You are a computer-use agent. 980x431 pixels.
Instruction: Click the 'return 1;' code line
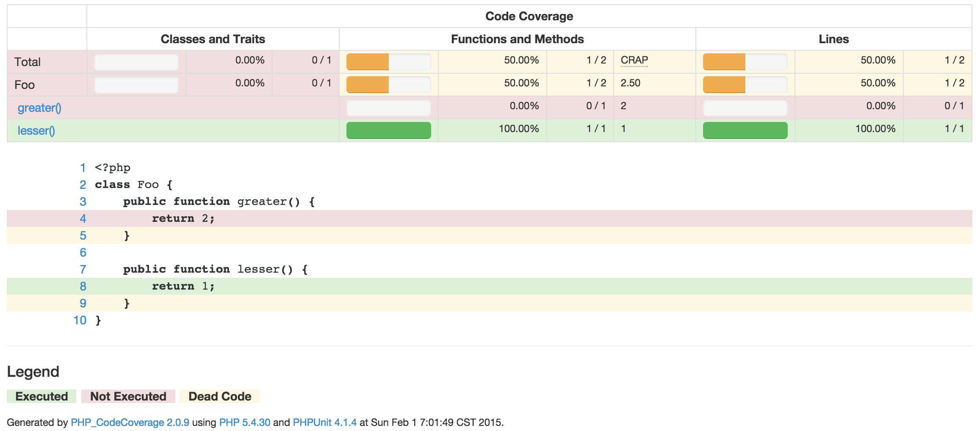(490, 286)
